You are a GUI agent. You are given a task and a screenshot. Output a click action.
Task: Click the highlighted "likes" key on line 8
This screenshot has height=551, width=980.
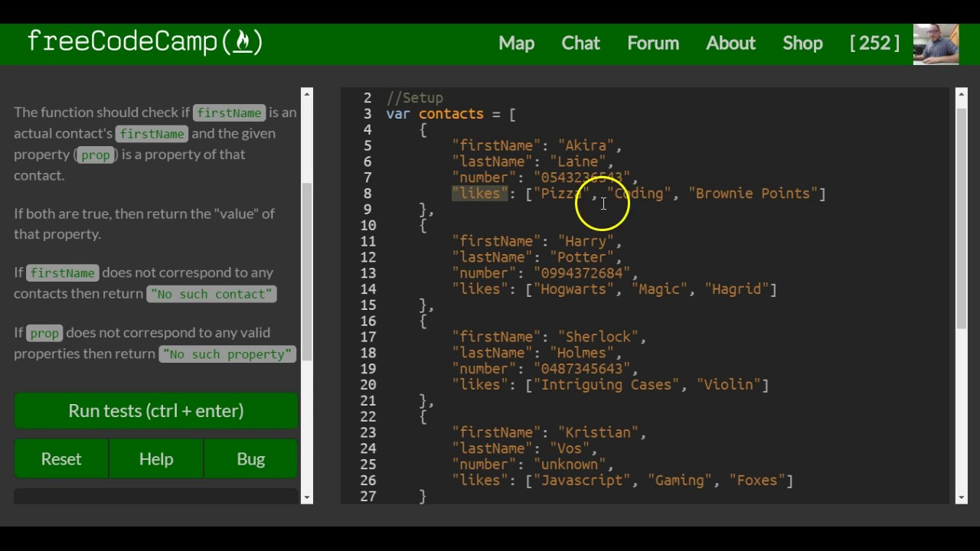[x=479, y=194]
